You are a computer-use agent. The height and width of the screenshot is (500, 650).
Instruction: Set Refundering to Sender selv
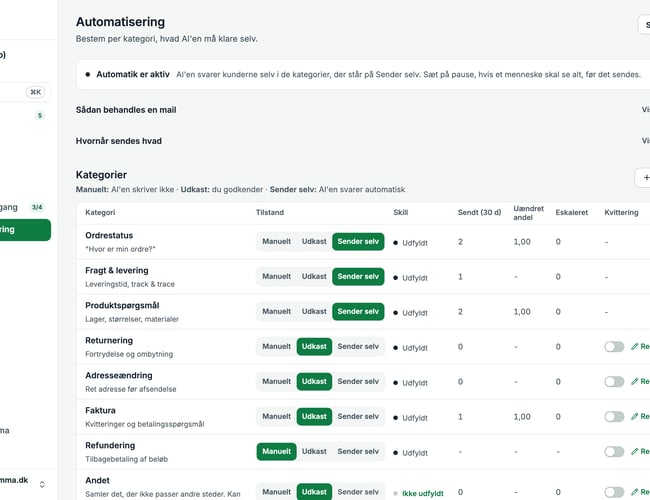358,451
